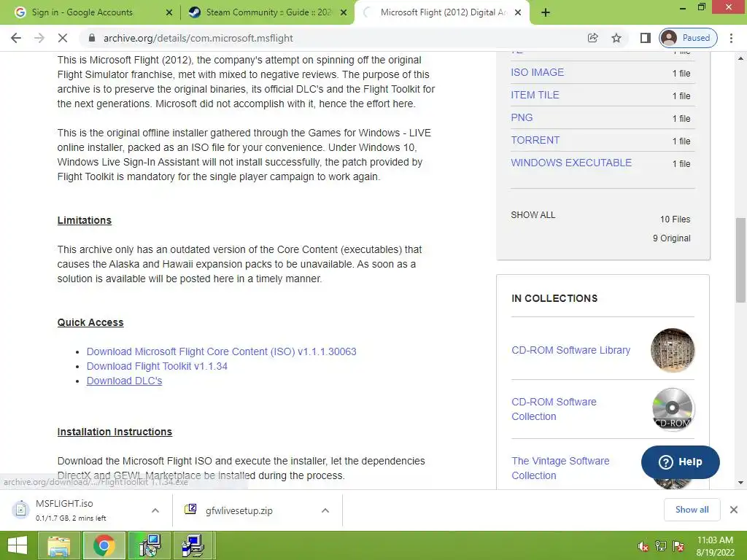Open File Explorer from the taskbar
Screen dimensions: 747x560
pyautogui.click(x=58, y=545)
